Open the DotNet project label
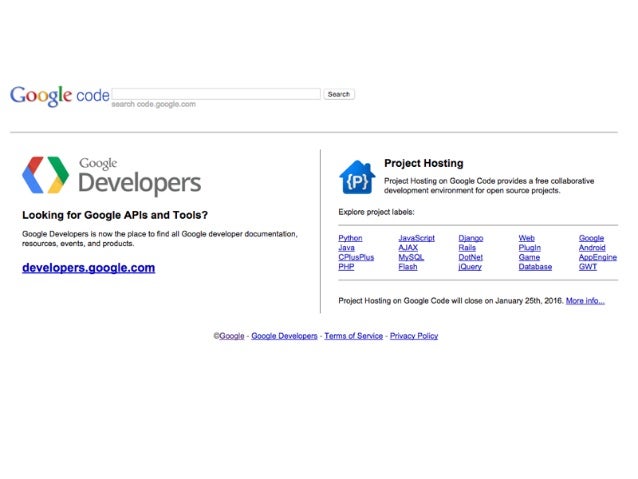 [471, 257]
